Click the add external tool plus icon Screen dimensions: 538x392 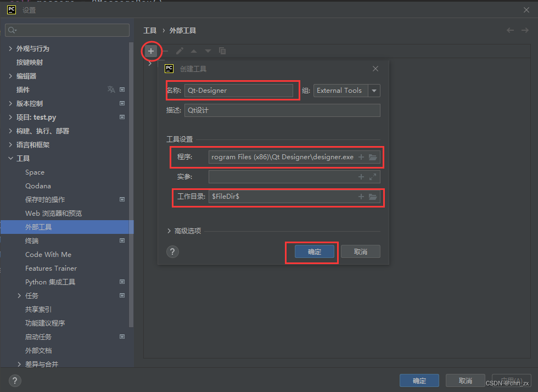(150, 51)
